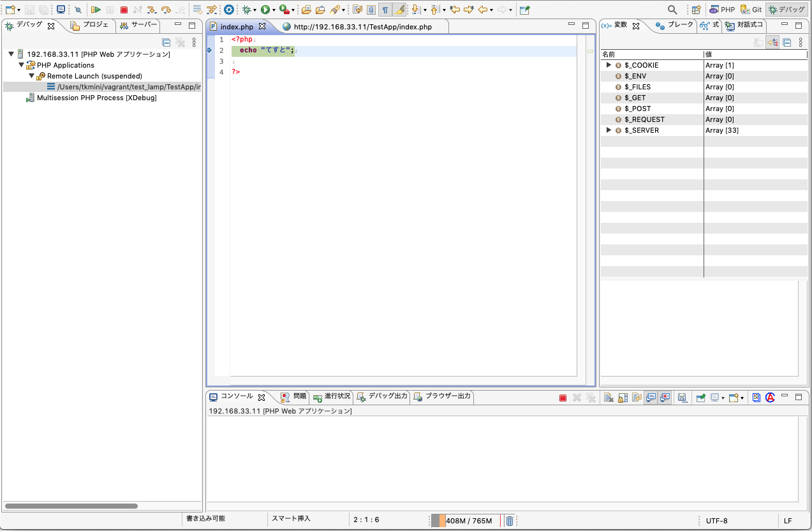Click the flashlight Search toolbar icon
The image size is (812, 531).
[334, 10]
